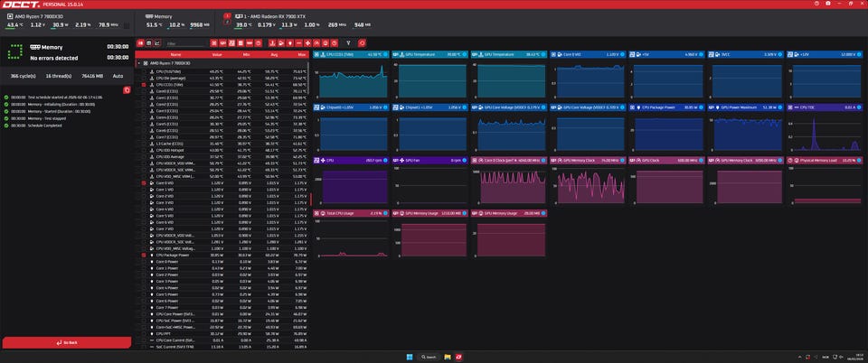Click the OCCT icon in the taskbar
The height and width of the screenshot is (363, 868).
[x=459, y=357]
